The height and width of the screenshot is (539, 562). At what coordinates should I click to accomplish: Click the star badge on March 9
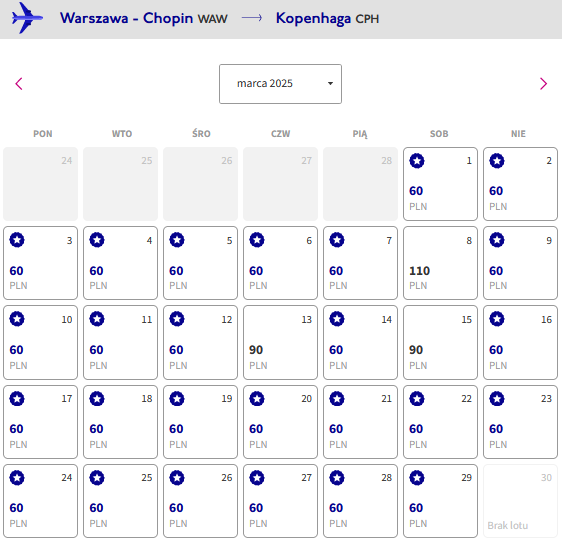pyautogui.click(x=497, y=240)
